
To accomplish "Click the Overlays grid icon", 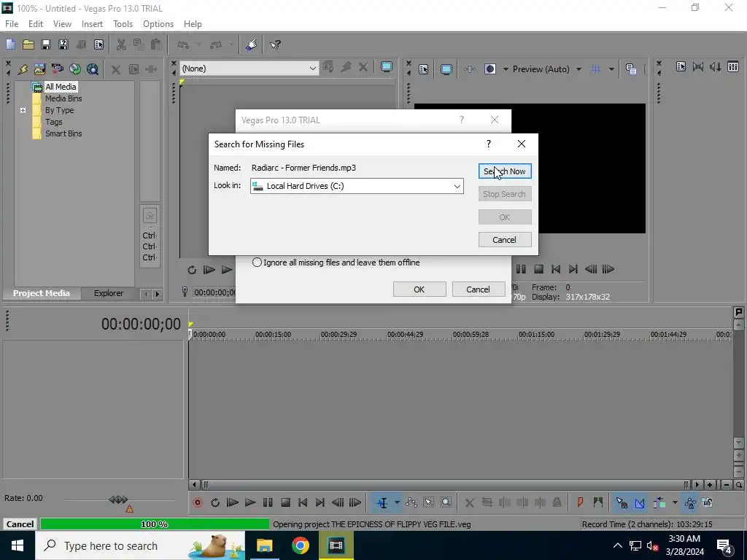I will pos(595,69).
